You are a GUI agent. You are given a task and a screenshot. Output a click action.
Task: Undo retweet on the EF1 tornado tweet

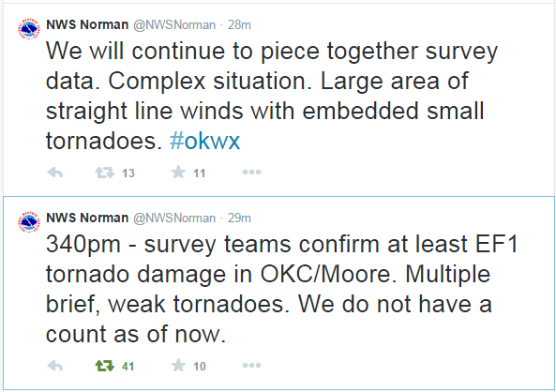(x=105, y=366)
